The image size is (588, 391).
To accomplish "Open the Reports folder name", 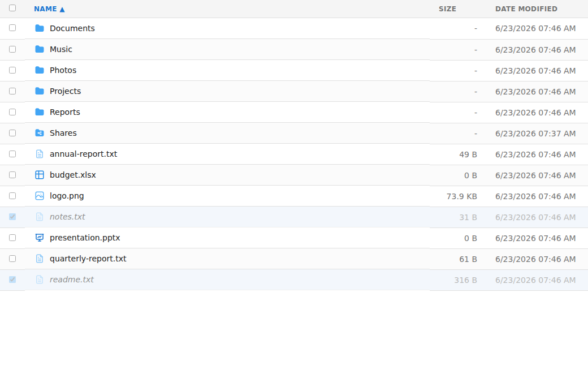I will 65,112.
